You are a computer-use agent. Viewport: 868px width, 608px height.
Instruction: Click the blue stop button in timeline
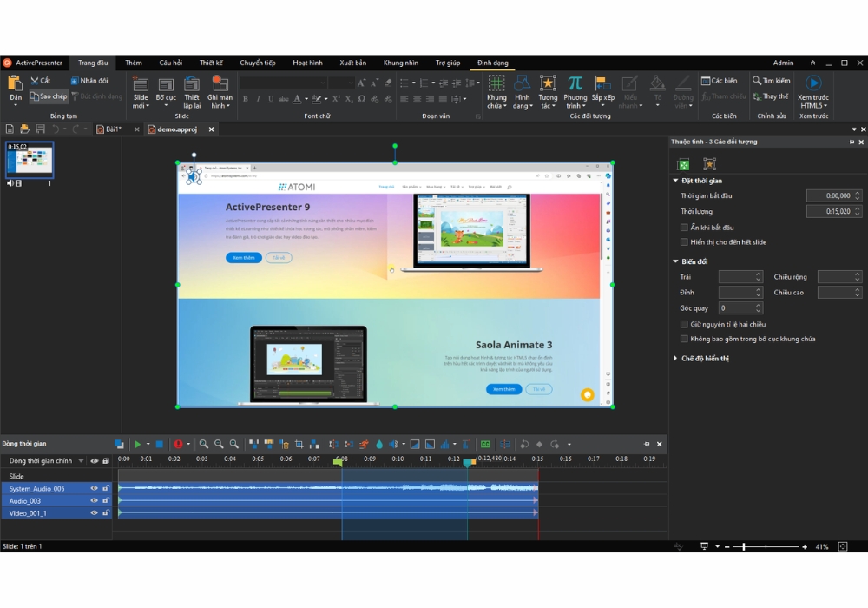(x=160, y=444)
